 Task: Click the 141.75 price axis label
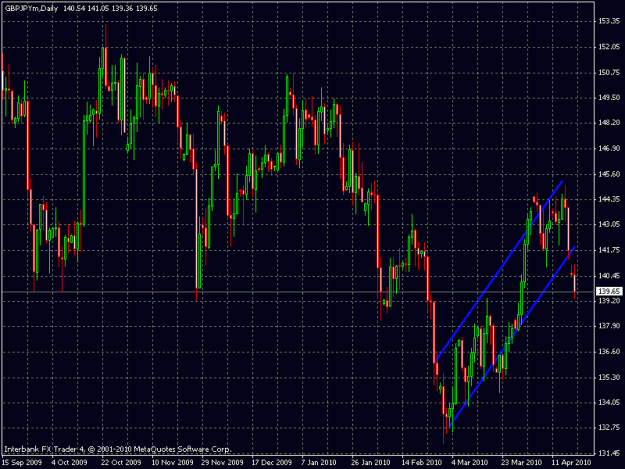(609, 250)
